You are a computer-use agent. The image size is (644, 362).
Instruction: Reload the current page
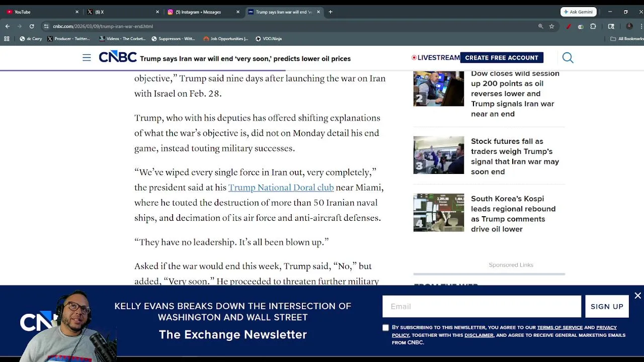point(32,26)
